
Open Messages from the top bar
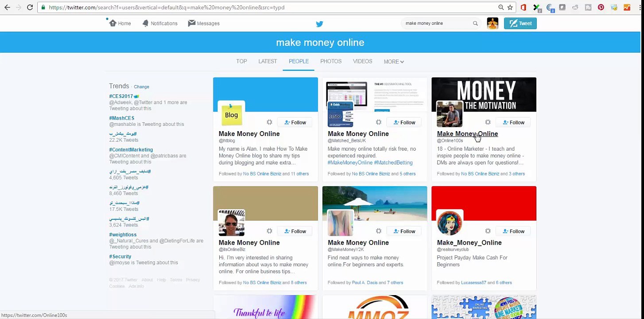204,23
